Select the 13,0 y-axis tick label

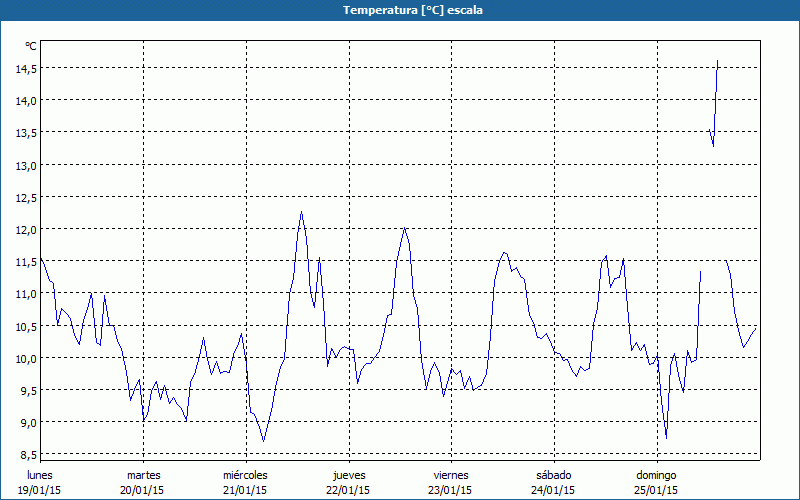click(x=25, y=165)
